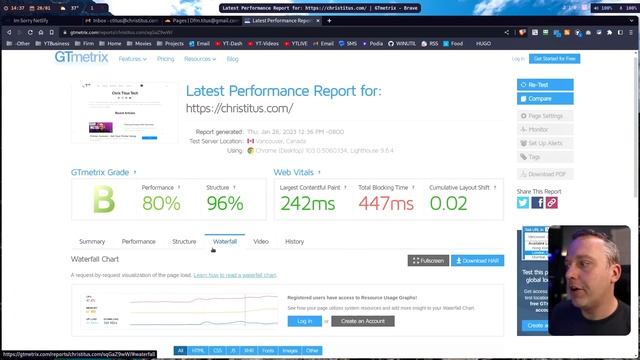This screenshot has height=360, width=640.
Task: Click the GTmetrix logo
Action: click(x=81, y=58)
